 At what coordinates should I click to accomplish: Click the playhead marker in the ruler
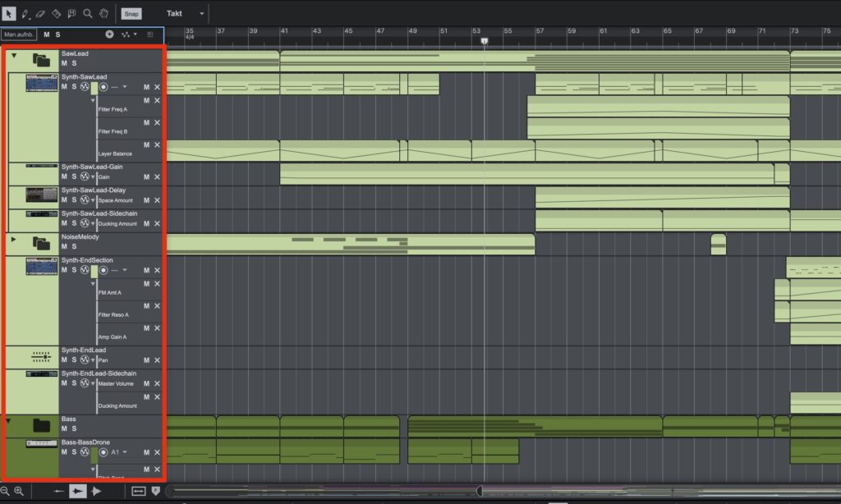(x=485, y=41)
